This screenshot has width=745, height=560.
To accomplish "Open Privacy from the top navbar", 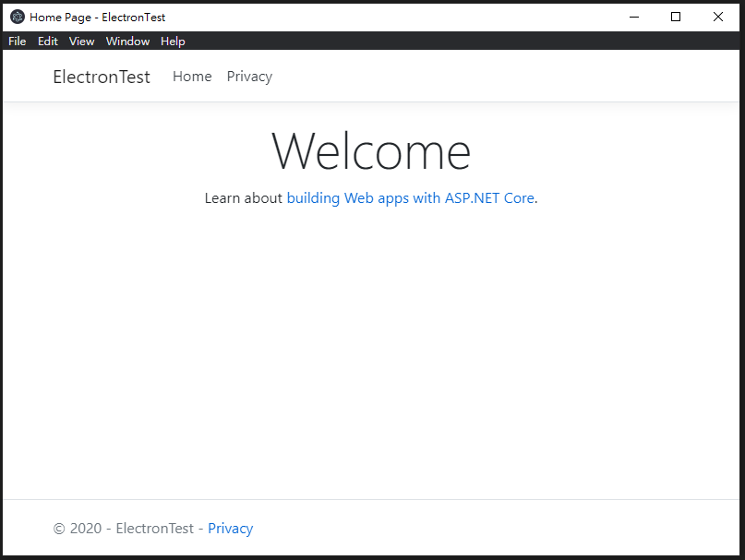I will tap(249, 77).
